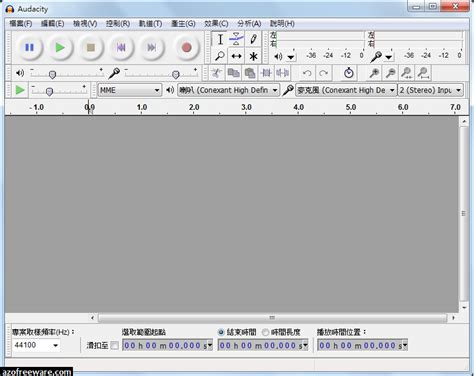Open the Tracks (T) menu
The height and width of the screenshot is (376, 474).
coord(150,24)
